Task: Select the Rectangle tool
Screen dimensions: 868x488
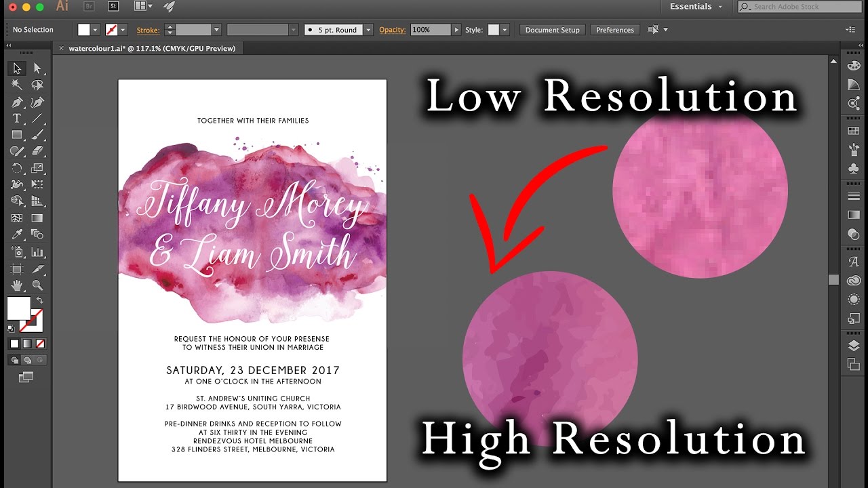Action: point(17,135)
